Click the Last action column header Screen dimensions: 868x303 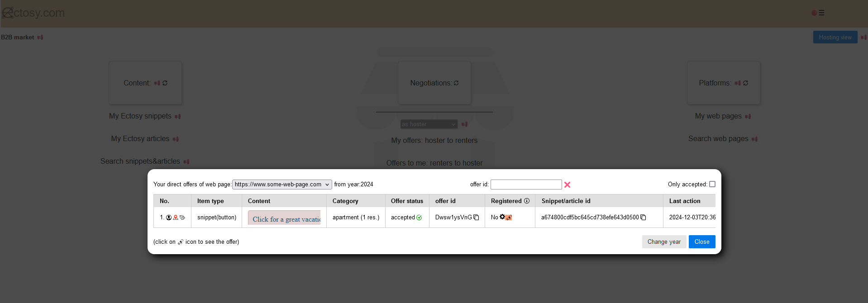coord(684,201)
